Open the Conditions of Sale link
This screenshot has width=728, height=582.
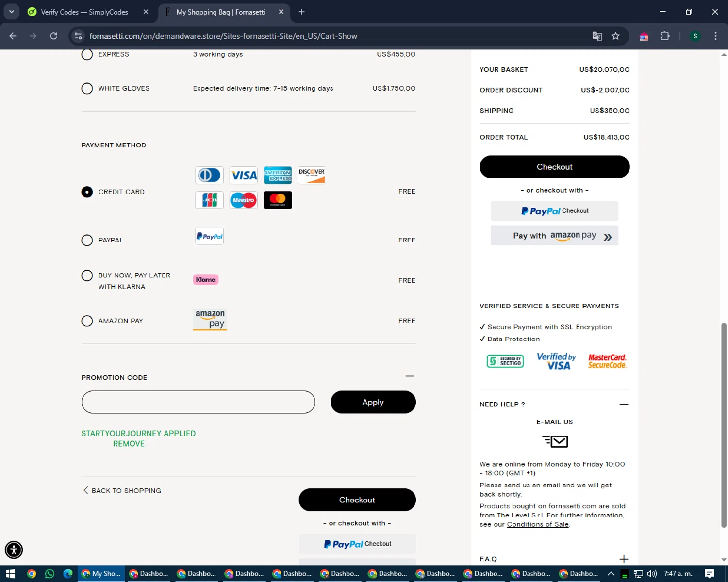[538, 524]
